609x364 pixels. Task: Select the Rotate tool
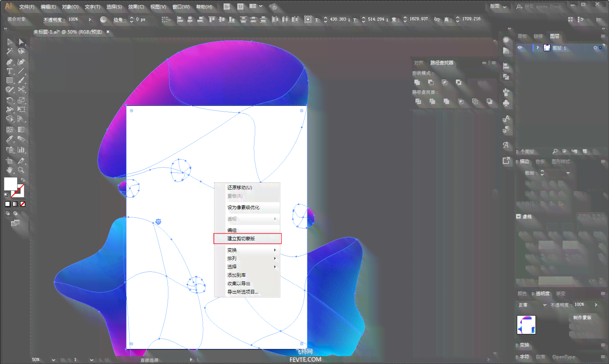pyautogui.click(x=10, y=101)
